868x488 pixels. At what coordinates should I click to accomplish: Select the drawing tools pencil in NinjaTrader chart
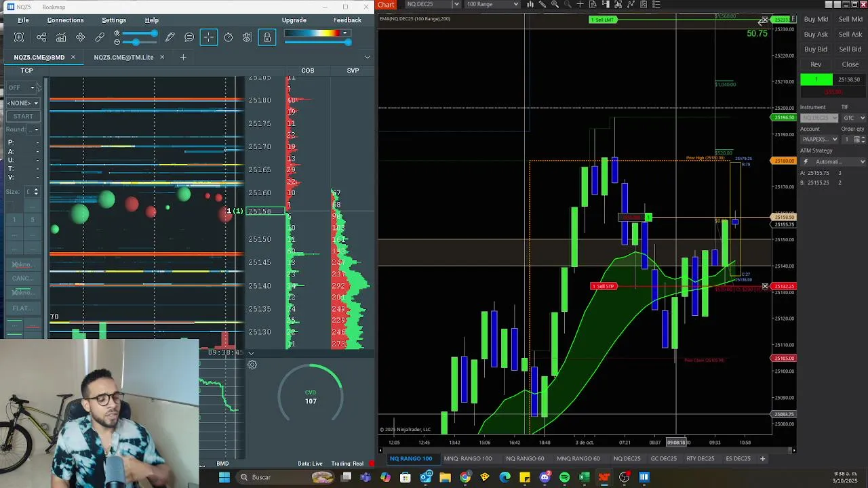pos(542,4)
